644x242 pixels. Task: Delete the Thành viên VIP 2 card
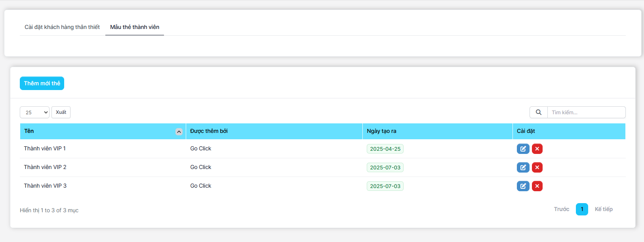pos(537,167)
